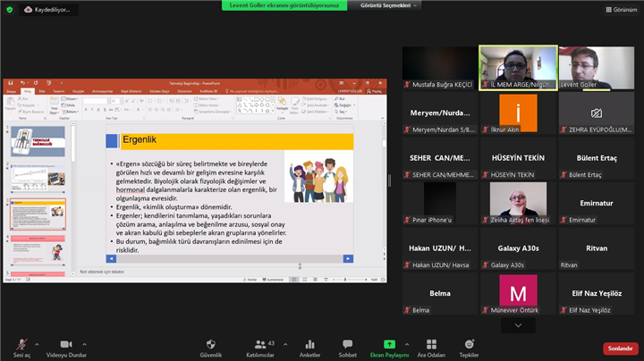Expand more participants with down chevron
The image size is (644, 361).
coord(518,326)
